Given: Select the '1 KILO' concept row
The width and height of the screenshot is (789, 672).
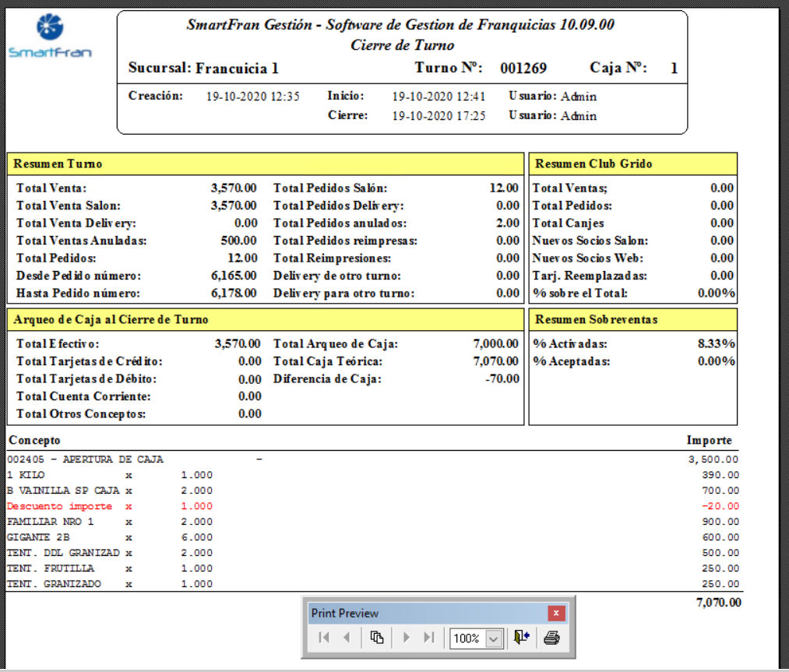Looking at the screenshot, I should tap(373, 475).
